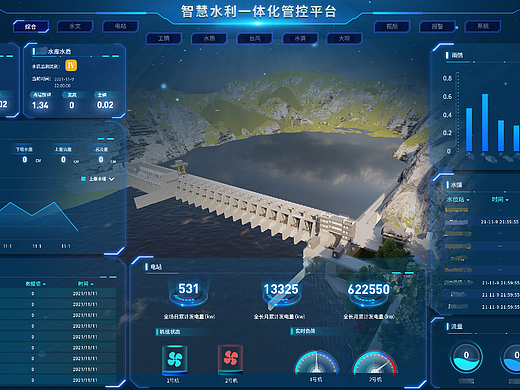
Task: Click the first circular flow gauge showing 0
Action: pos(466,358)
